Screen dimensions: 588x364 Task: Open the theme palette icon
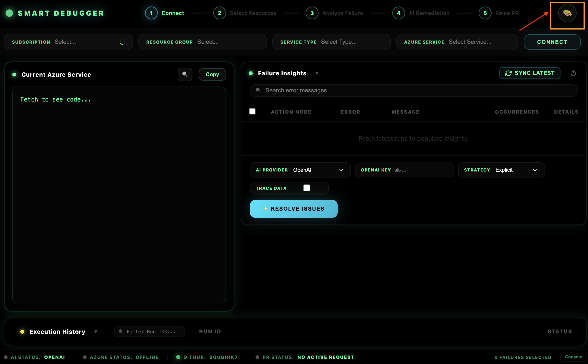(x=567, y=13)
